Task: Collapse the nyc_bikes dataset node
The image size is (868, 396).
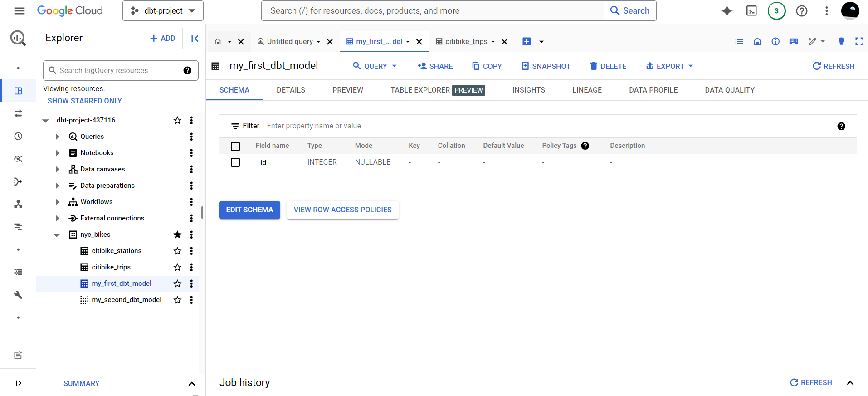Action: tap(57, 235)
